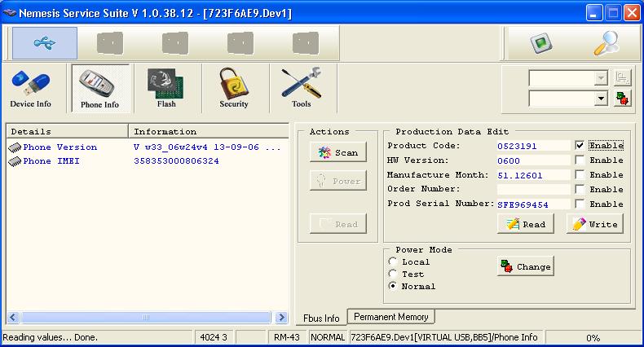Image resolution: width=644 pixels, height=347 pixels.
Task: Open the Security section
Action: [234, 89]
